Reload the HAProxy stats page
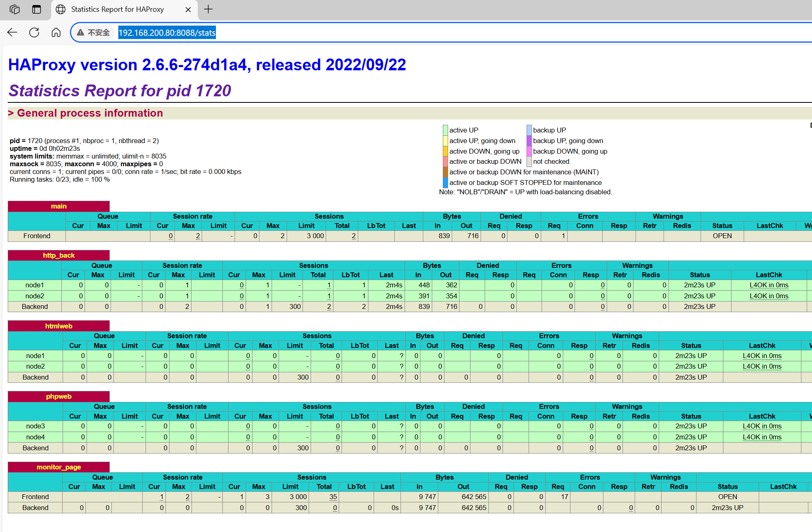The width and height of the screenshot is (812, 532). pos(34,33)
